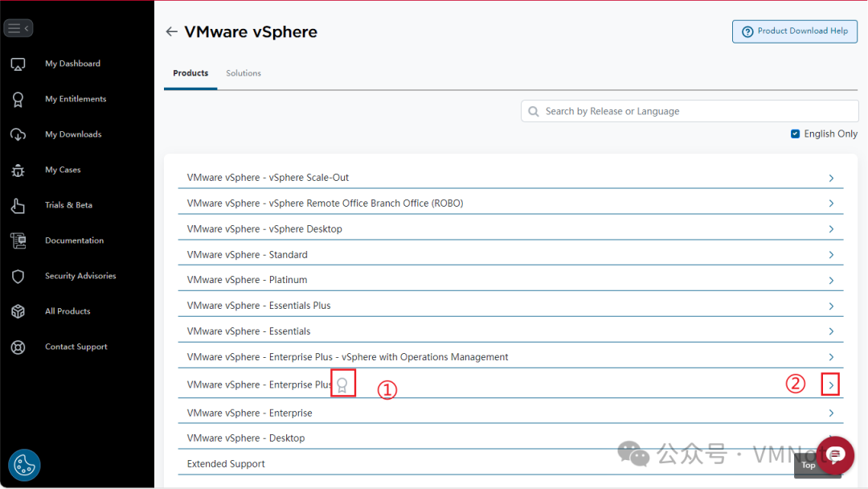Expand the Essentials row chevron
868x489 pixels.
tap(831, 331)
